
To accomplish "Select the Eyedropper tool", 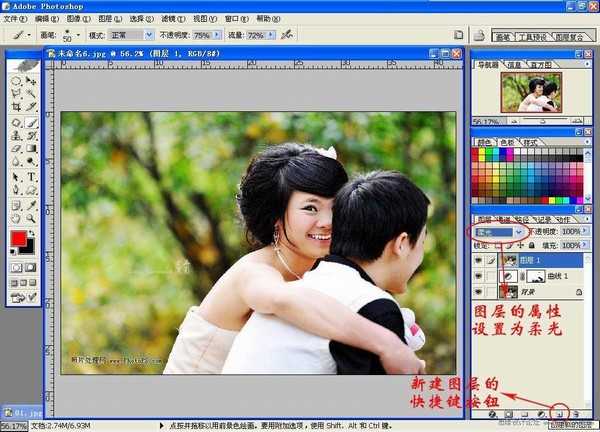I will point(32,205).
